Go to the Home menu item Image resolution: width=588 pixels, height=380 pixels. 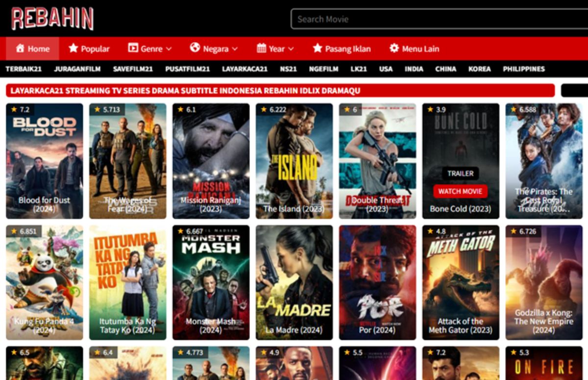pos(32,49)
